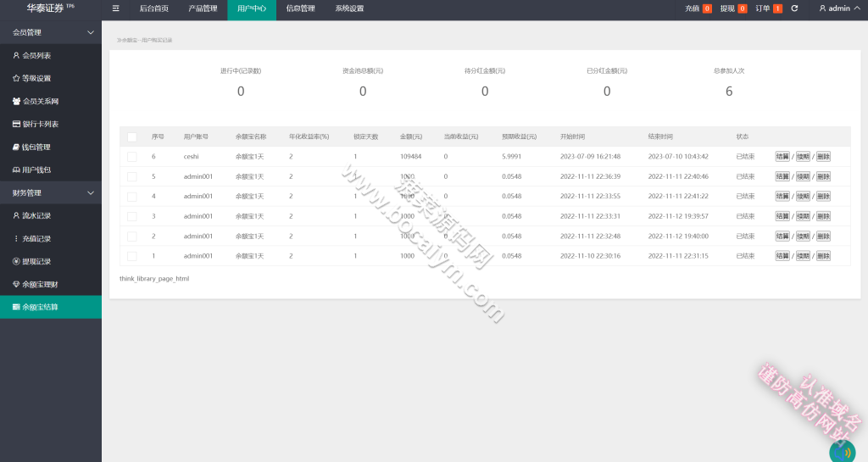Switch to 信息管理 top tab
868x462 pixels.
(x=301, y=8)
